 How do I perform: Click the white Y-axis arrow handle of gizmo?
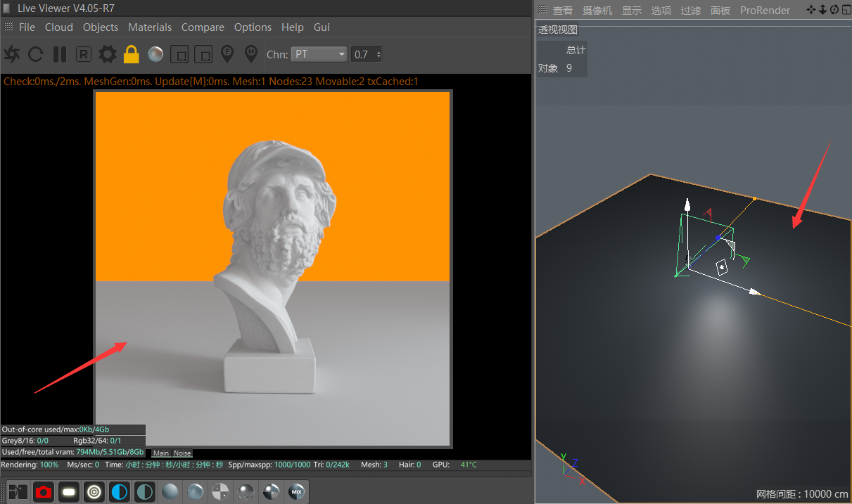click(x=688, y=205)
